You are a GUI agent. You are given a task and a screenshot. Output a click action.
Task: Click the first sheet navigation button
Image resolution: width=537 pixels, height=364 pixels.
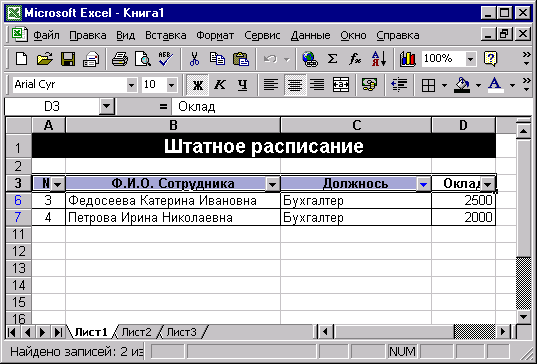[12, 332]
